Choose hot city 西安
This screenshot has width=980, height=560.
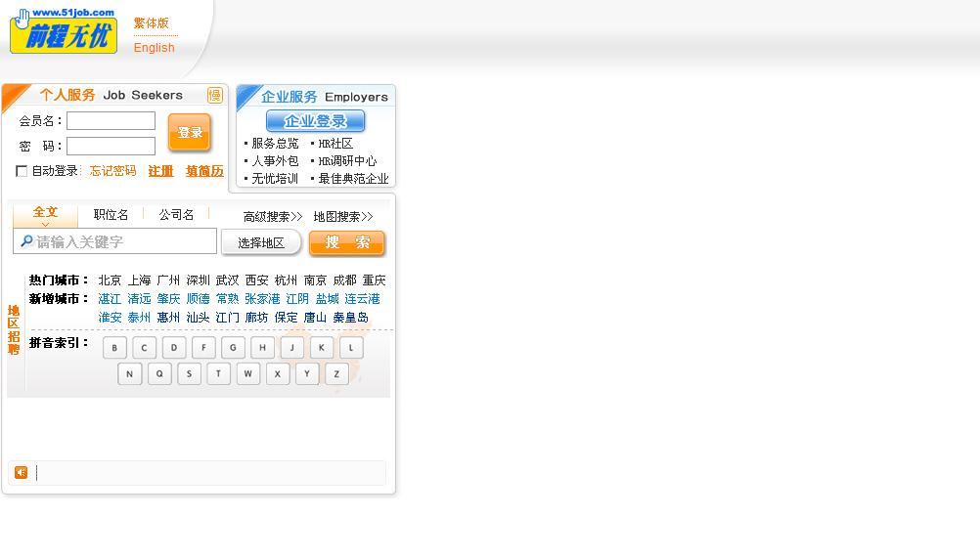pyautogui.click(x=257, y=280)
